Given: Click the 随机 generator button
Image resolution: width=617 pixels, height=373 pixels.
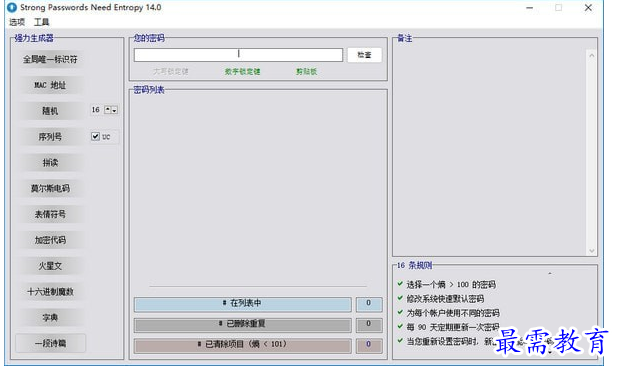Looking at the screenshot, I should click(50, 111).
